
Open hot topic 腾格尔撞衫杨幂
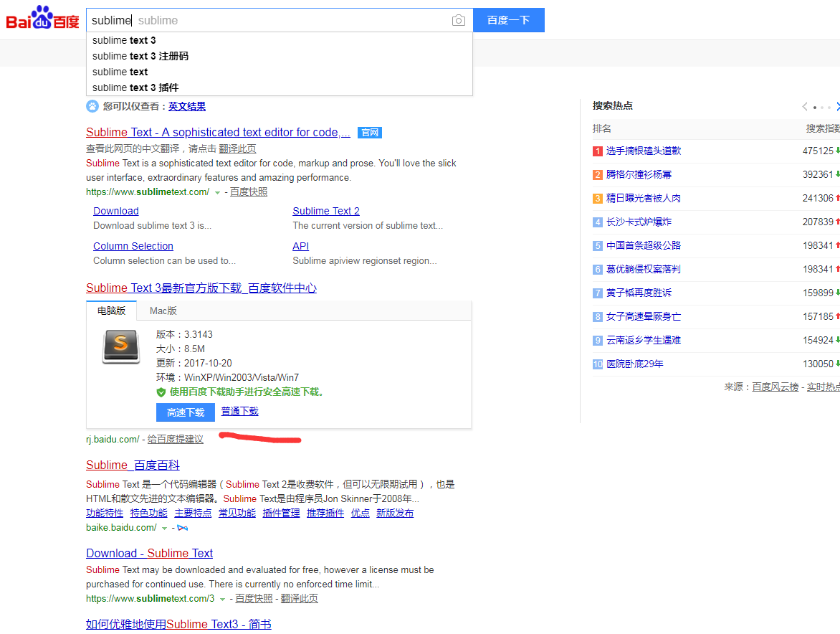point(639,175)
